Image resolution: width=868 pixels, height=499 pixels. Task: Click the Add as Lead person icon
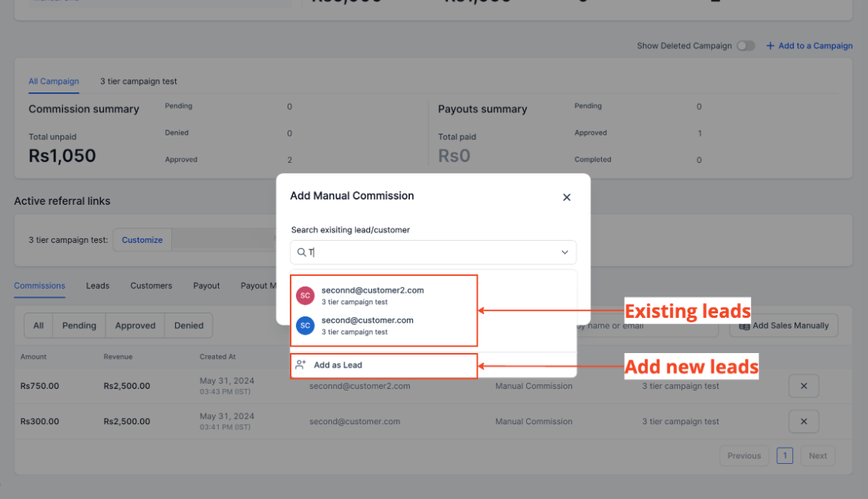click(x=301, y=365)
